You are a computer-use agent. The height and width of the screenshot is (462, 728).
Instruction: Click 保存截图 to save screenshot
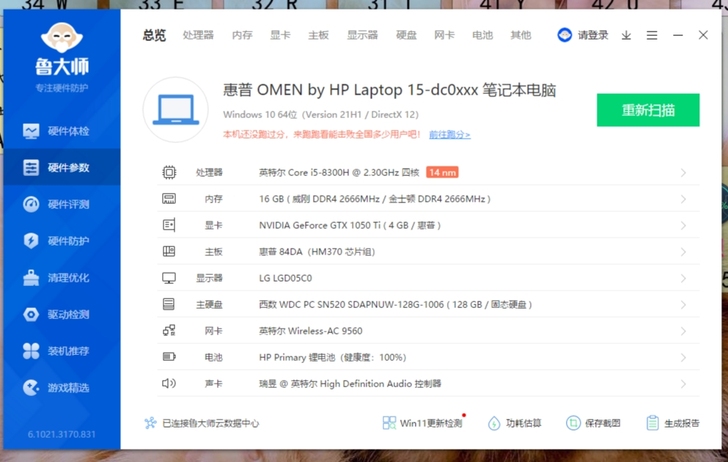pyautogui.click(x=593, y=423)
